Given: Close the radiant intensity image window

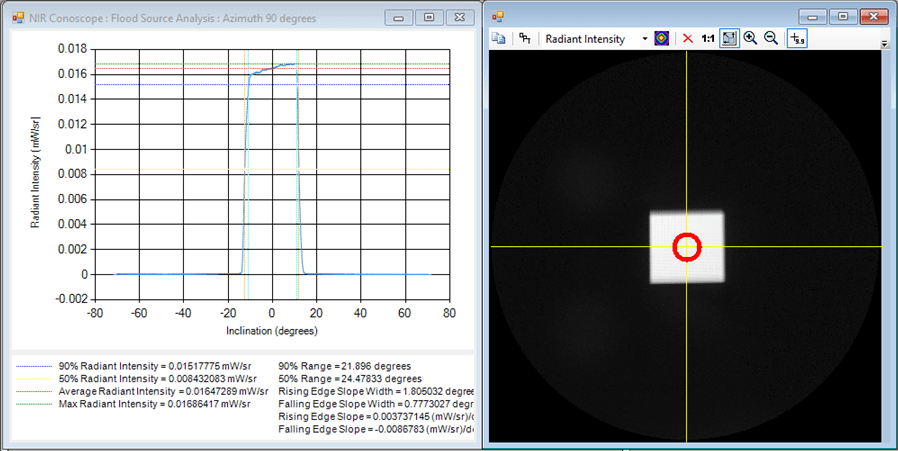Looking at the screenshot, I should [x=873, y=17].
